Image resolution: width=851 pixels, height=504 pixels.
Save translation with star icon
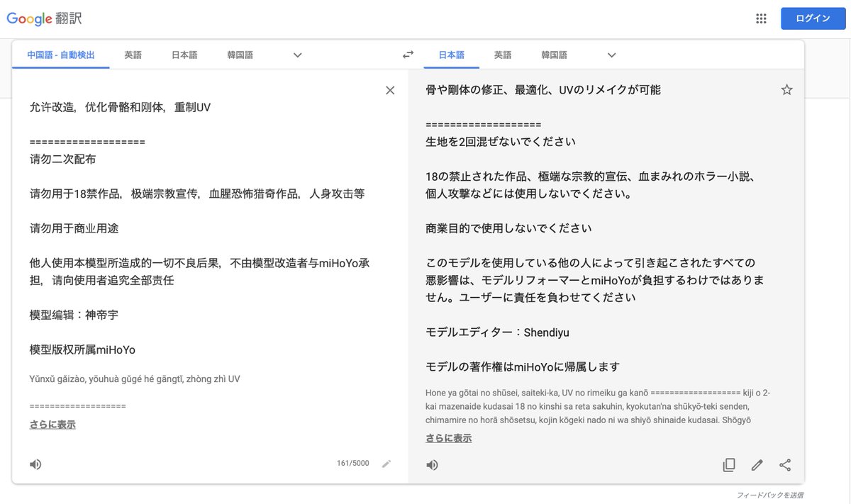[x=786, y=89]
